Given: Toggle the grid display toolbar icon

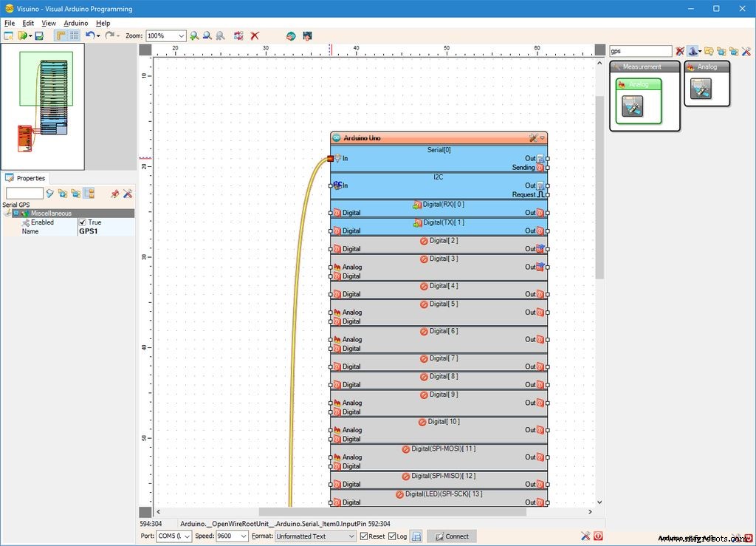Looking at the screenshot, I should [x=75, y=35].
